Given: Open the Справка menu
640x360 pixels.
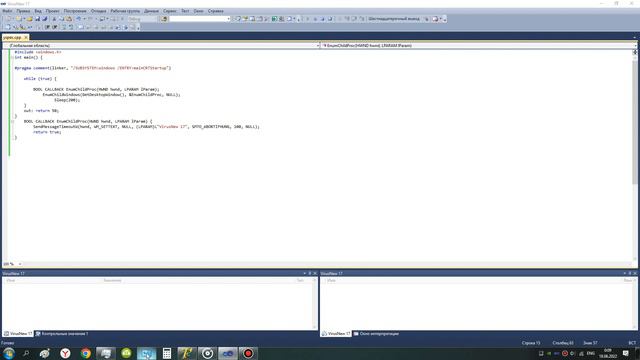Looking at the screenshot, I should click(x=216, y=11).
